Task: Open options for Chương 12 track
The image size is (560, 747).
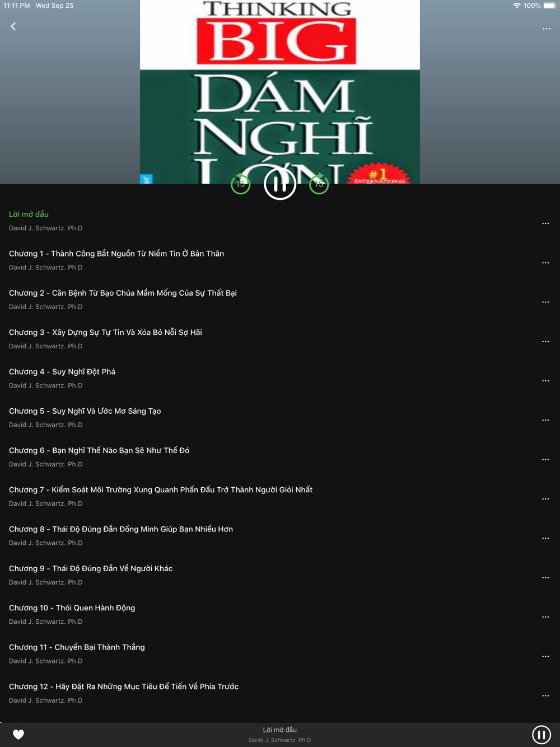Action: (x=545, y=695)
